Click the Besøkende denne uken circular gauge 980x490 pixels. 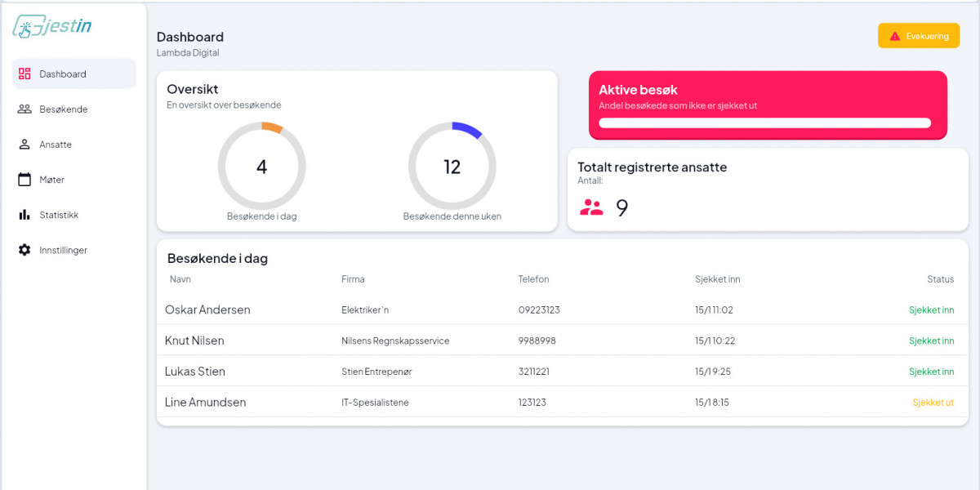tap(452, 167)
